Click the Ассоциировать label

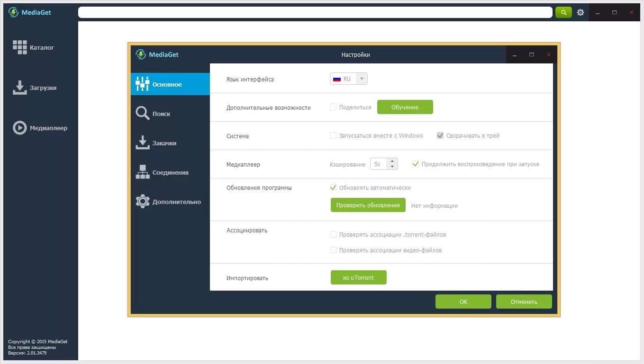click(x=247, y=230)
